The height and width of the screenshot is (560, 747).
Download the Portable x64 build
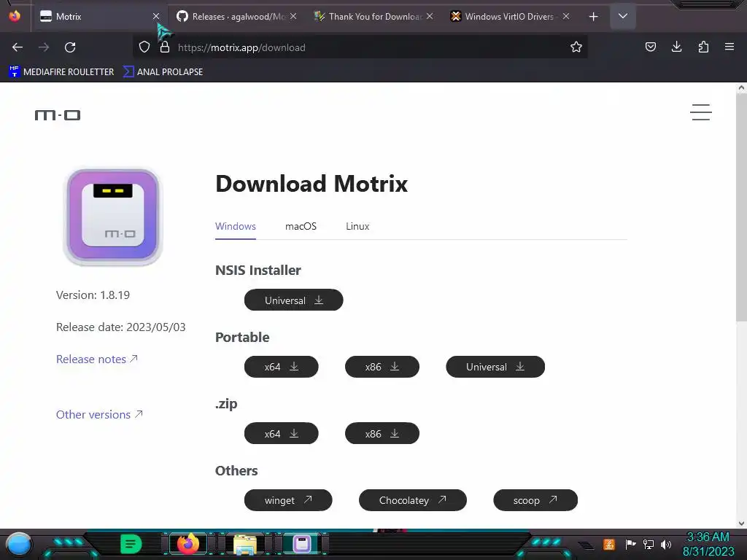coord(281,367)
